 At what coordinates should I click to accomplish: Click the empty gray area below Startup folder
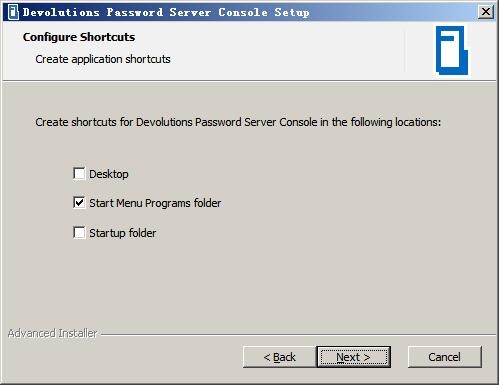point(249,283)
